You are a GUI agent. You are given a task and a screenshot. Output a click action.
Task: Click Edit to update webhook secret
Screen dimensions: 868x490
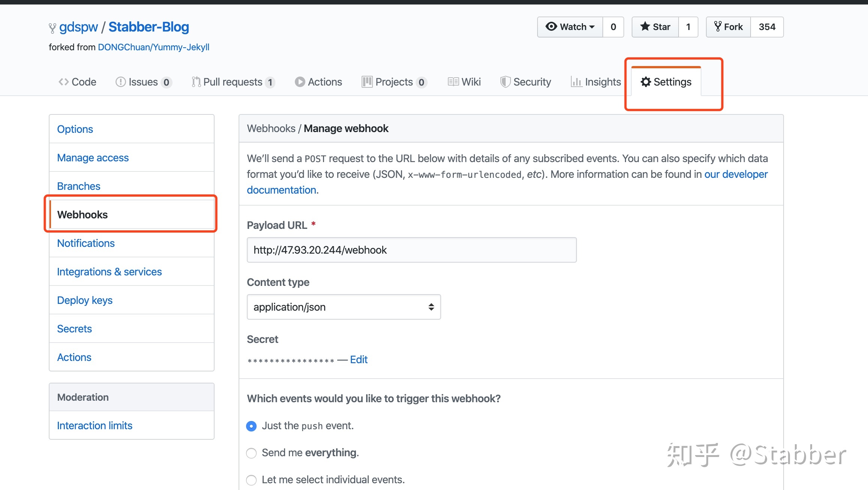[x=359, y=359]
